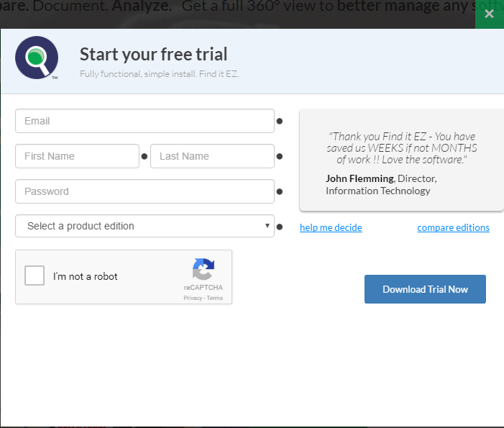Open the reCAPTCHA Terms link
The height and width of the screenshot is (428, 504).
215,298
